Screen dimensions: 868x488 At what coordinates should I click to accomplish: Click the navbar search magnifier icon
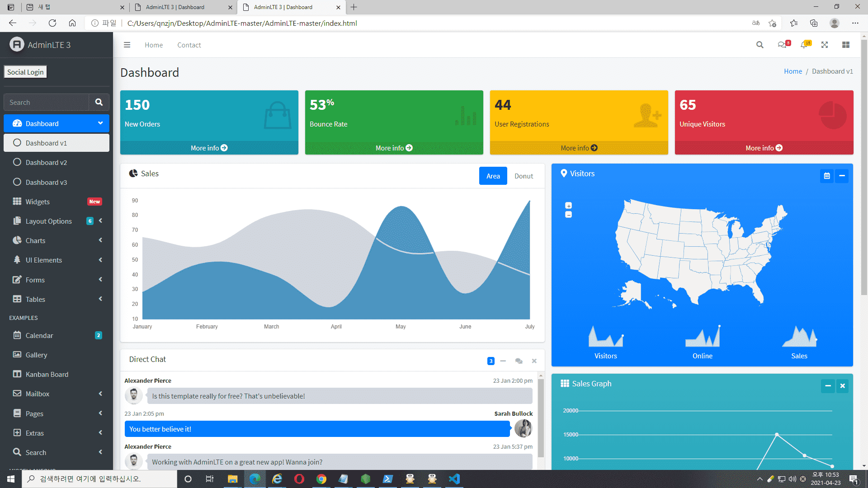tap(759, 45)
